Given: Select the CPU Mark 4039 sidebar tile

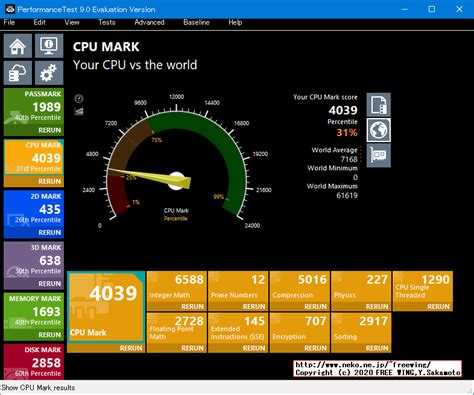Looking at the screenshot, I should coord(34,158).
